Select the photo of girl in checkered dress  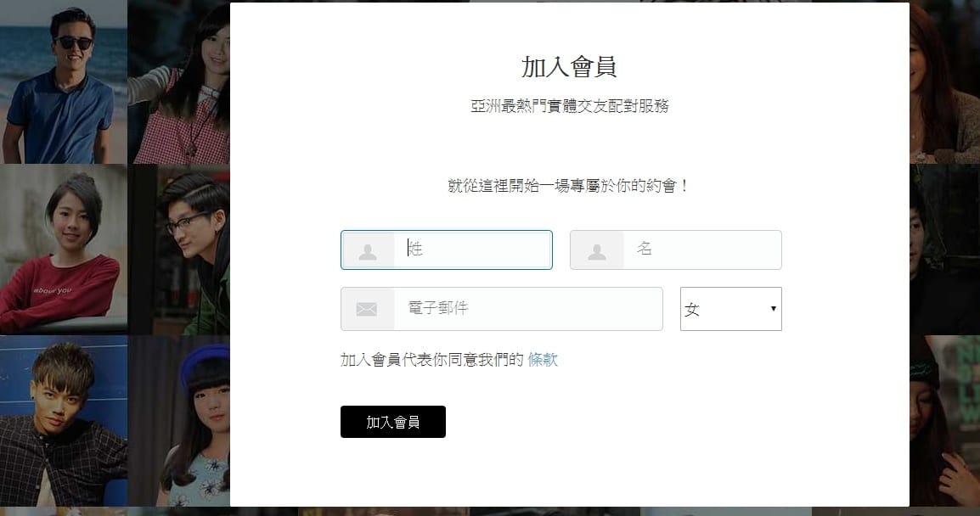[x=182, y=81]
